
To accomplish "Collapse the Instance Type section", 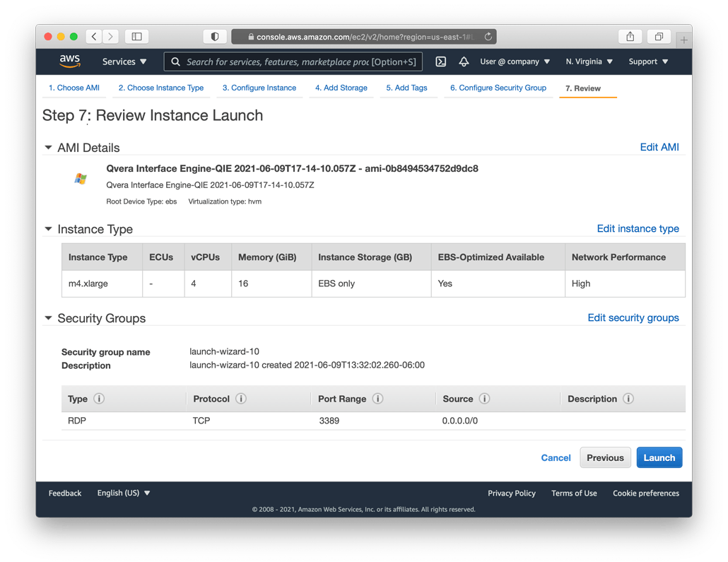I will point(48,229).
